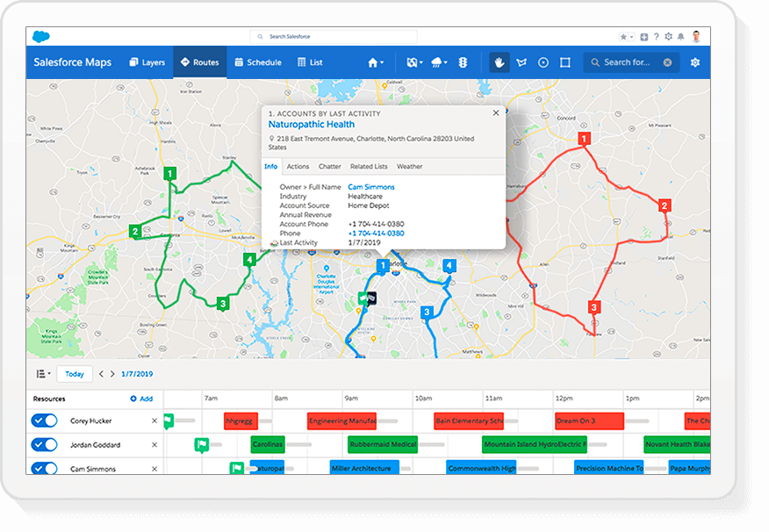Open the Rubbermaid Medical green event

point(383,444)
